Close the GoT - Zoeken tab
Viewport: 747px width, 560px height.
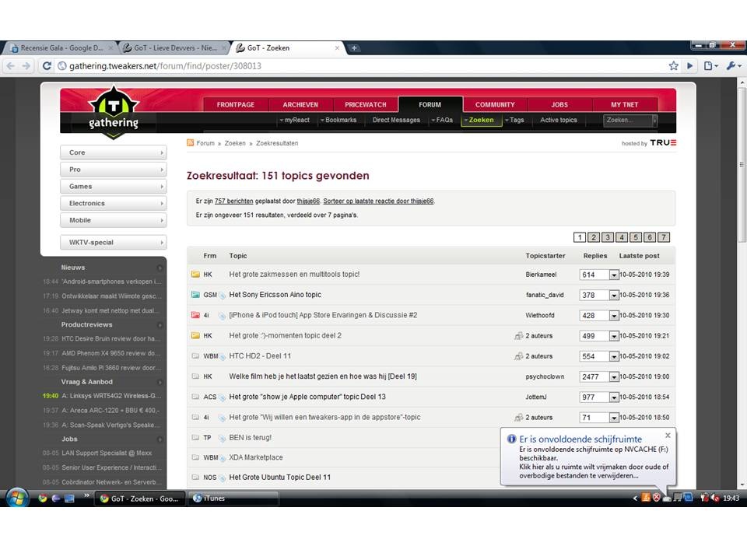click(x=337, y=47)
